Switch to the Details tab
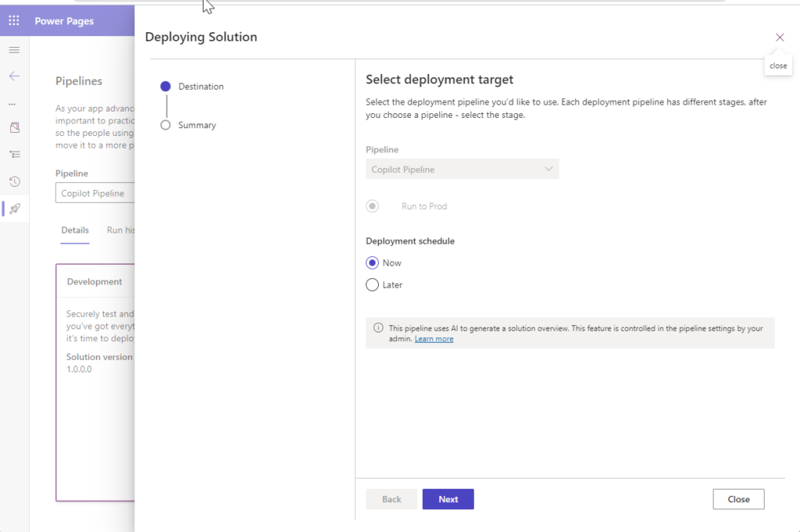Image resolution: width=800 pixels, height=532 pixels. click(75, 230)
